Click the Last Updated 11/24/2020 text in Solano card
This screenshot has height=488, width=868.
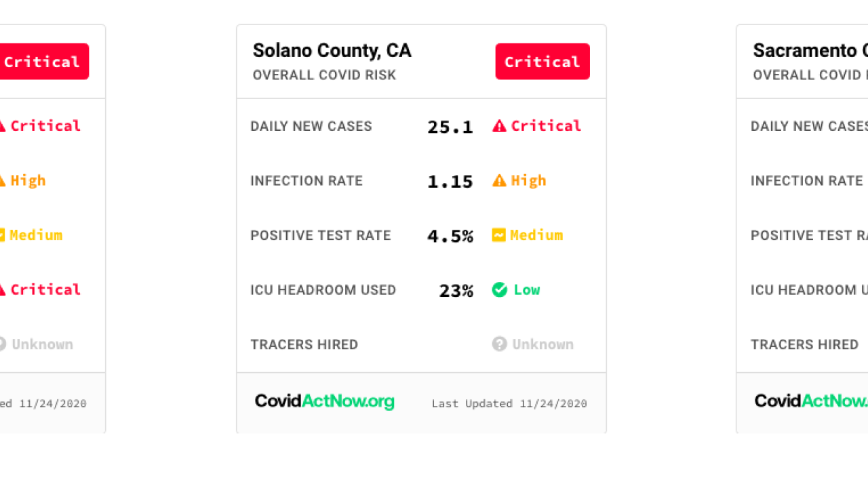(x=509, y=403)
